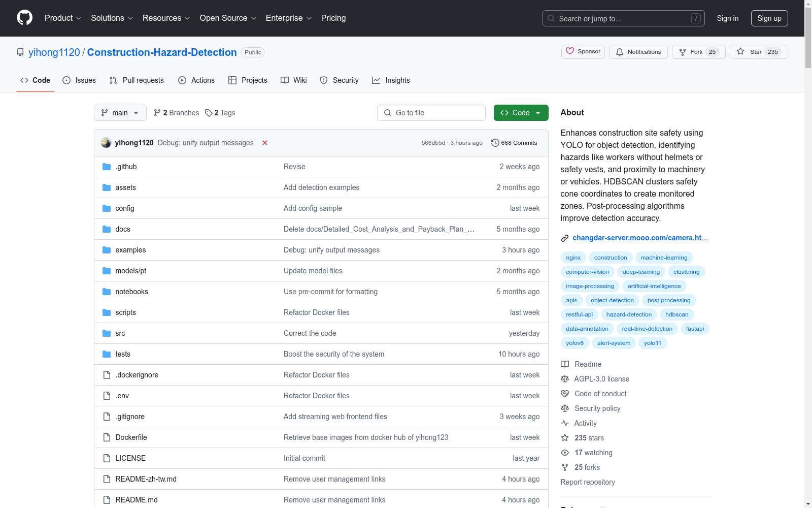Click the Activity pulse icon

coord(565,423)
